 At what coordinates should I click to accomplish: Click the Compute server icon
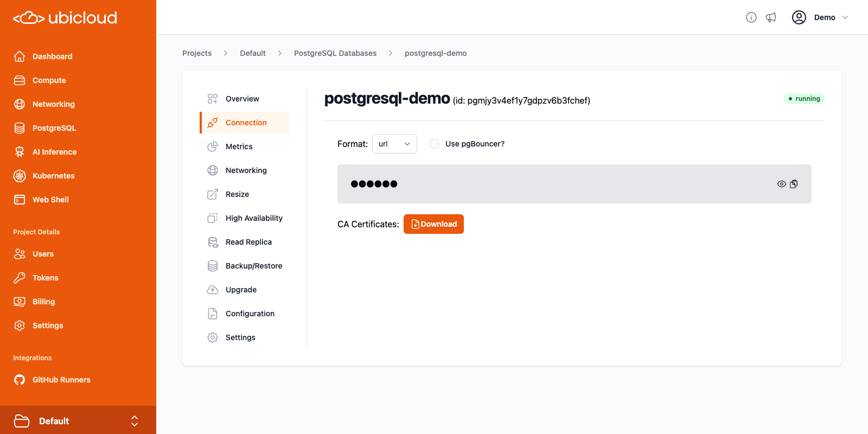click(x=20, y=80)
